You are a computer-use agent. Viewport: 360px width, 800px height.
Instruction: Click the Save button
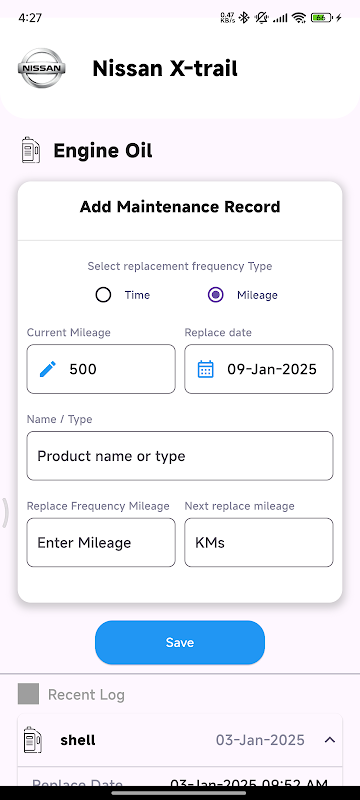[x=180, y=642]
